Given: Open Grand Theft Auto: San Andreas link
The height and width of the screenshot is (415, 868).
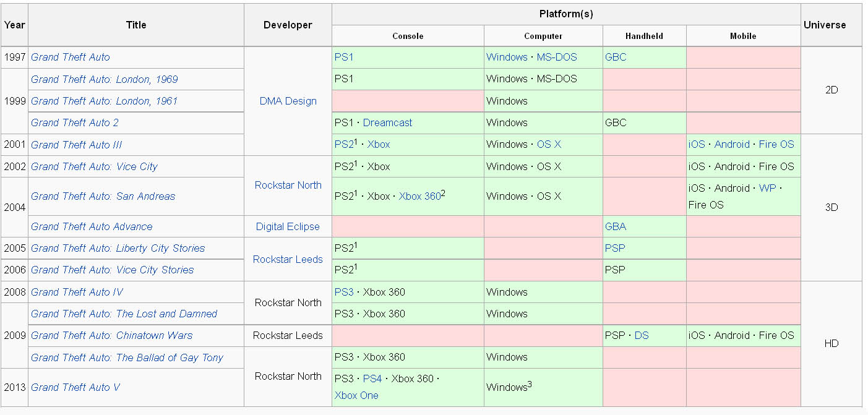Looking at the screenshot, I should (x=103, y=196).
